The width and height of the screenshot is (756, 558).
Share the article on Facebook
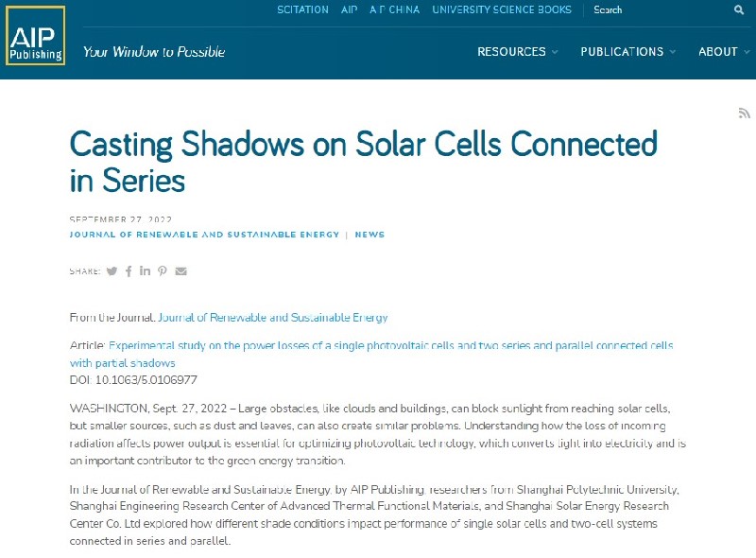coord(129,271)
